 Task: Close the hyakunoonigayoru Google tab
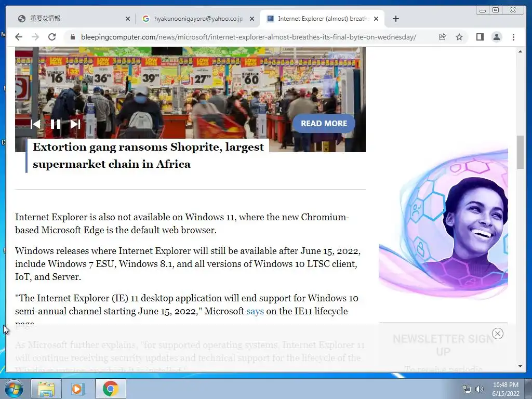click(252, 19)
